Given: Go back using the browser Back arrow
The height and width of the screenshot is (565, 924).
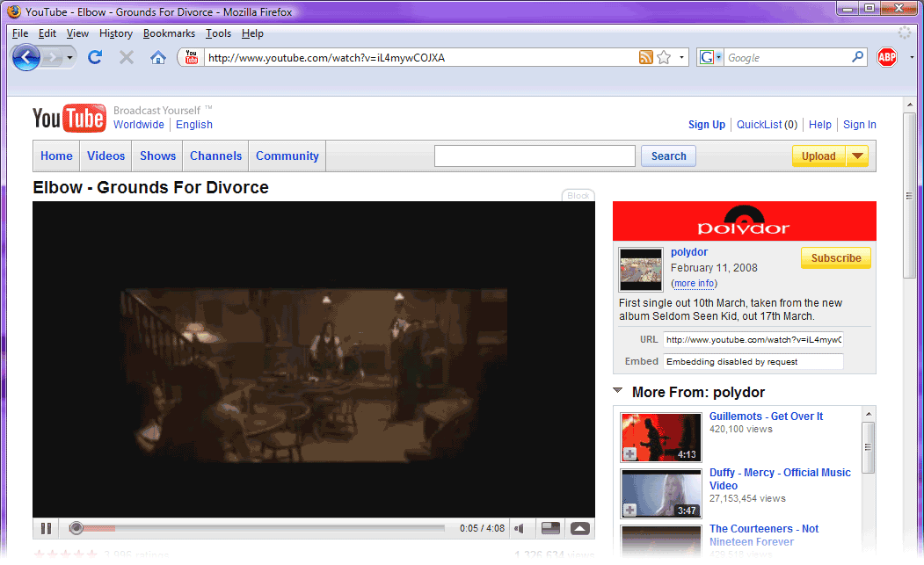Looking at the screenshot, I should tap(25, 58).
